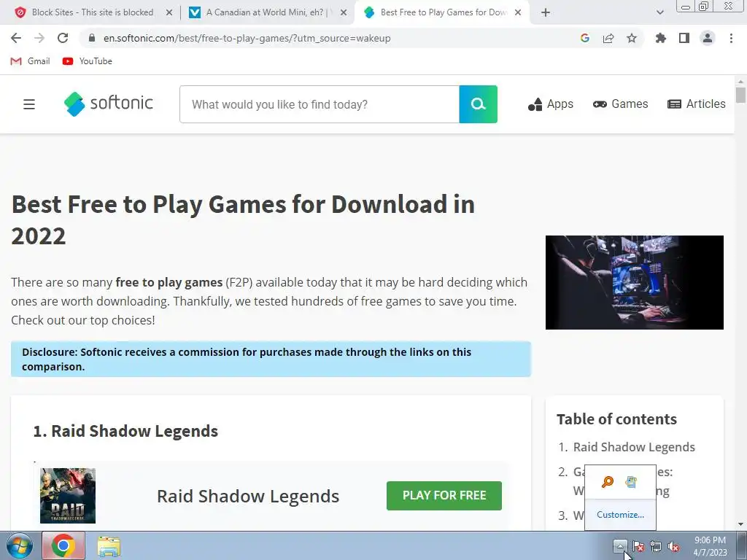Click Chrome icon on the taskbar
Screen dimensions: 747x560
click(63, 545)
